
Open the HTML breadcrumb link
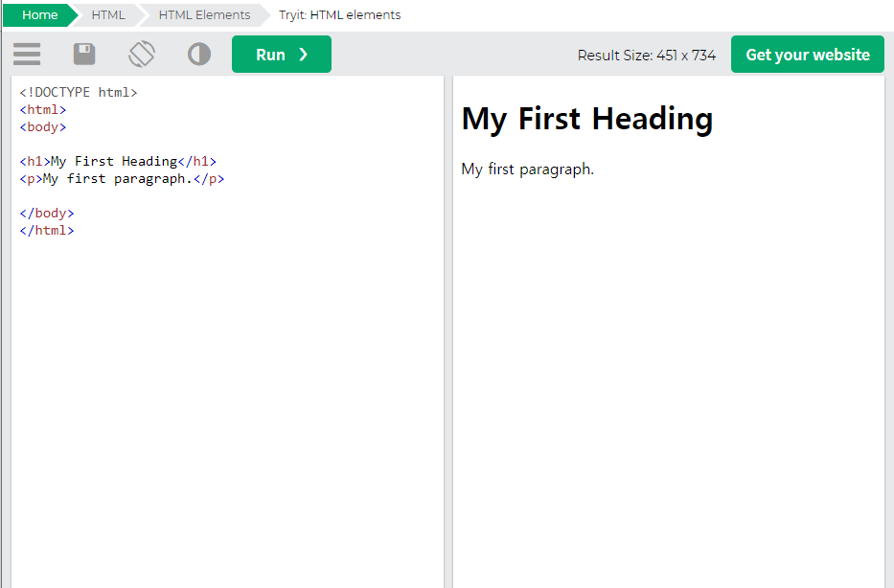(108, 14)
